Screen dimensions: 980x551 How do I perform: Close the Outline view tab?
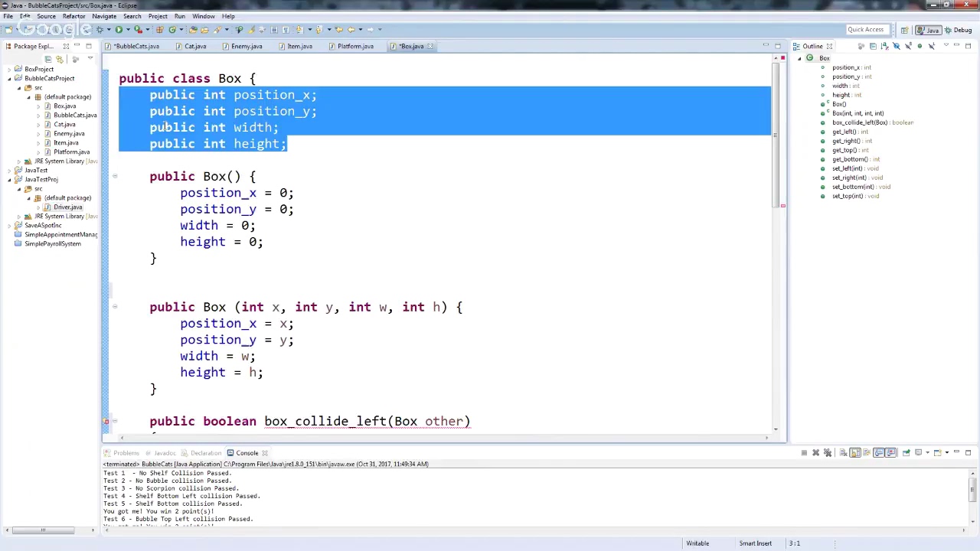[x=829, y=46]
